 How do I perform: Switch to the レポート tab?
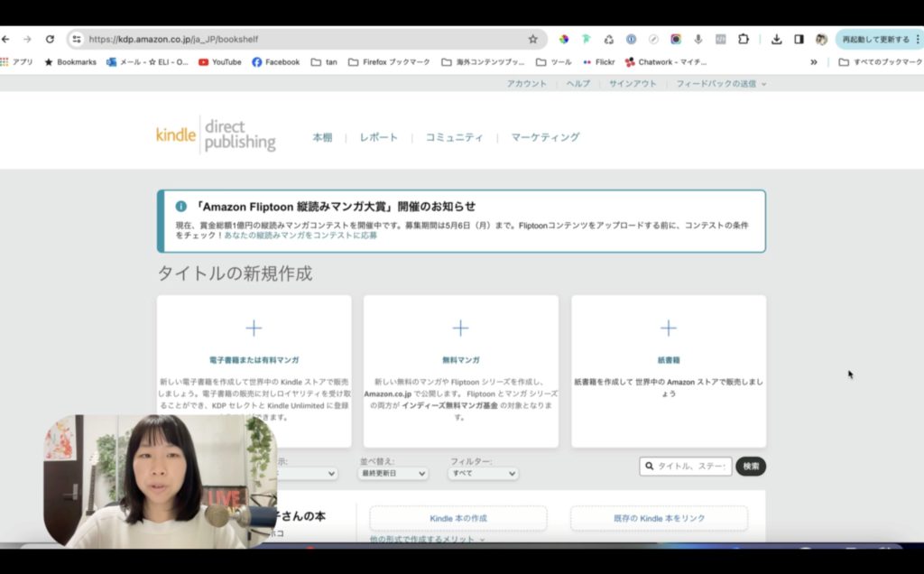point(379,137)
